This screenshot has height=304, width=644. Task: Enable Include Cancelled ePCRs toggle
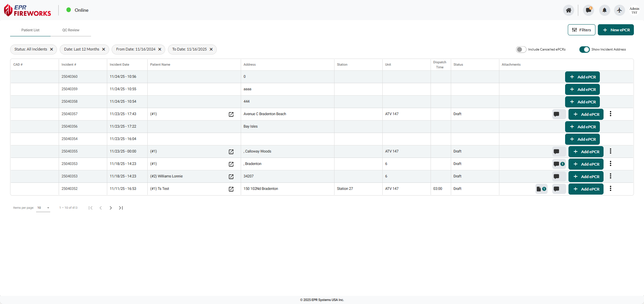(521, 49)
